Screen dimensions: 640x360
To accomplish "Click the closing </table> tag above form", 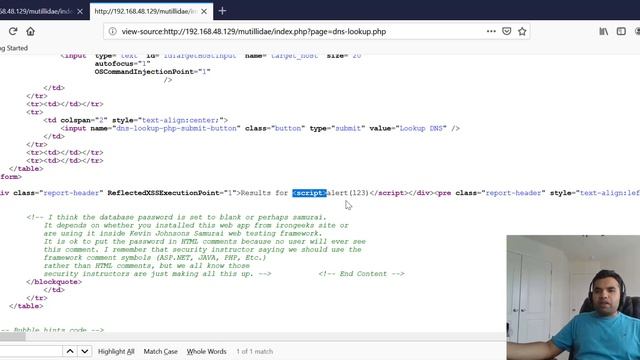I will [26, 169].
